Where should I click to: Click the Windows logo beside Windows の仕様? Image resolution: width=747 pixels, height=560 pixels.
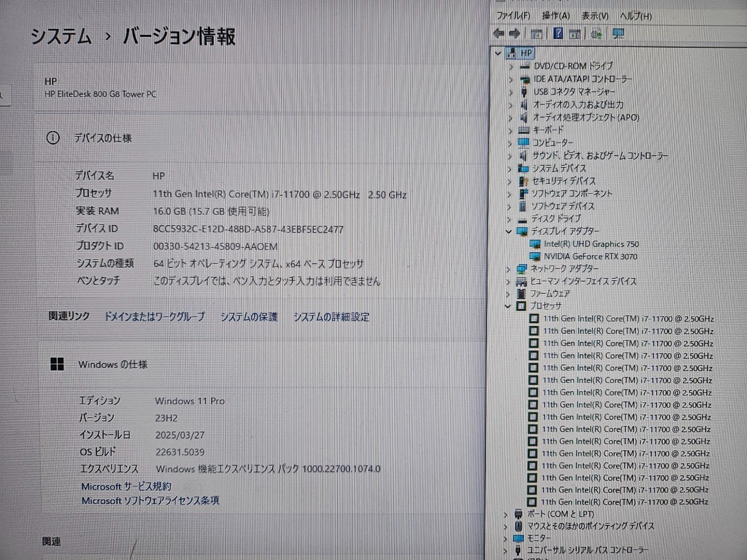coord(57,364)
